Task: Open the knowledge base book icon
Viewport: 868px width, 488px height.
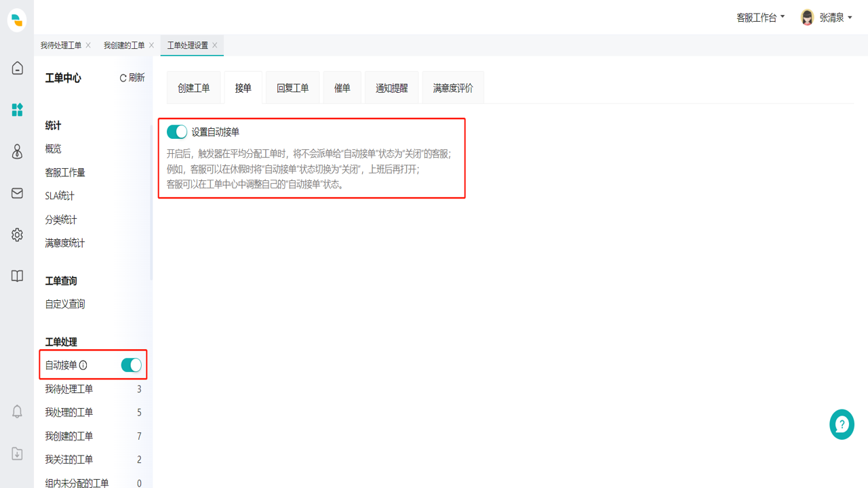Action: [x=18, y=276]
